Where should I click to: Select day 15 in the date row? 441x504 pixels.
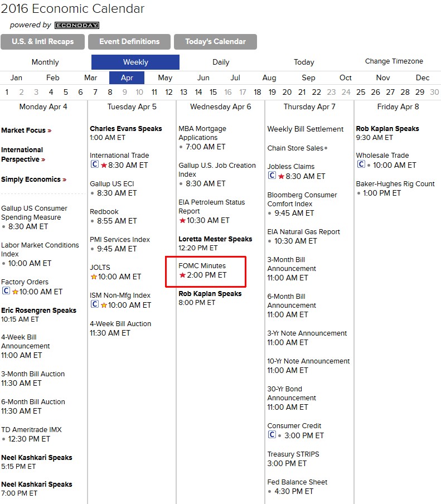[x=213, y=92]
